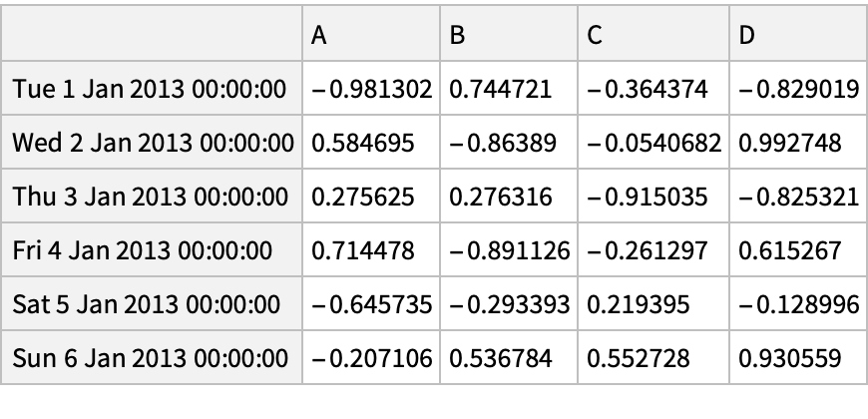Click the C column header
868x419 pixels.
654,35
